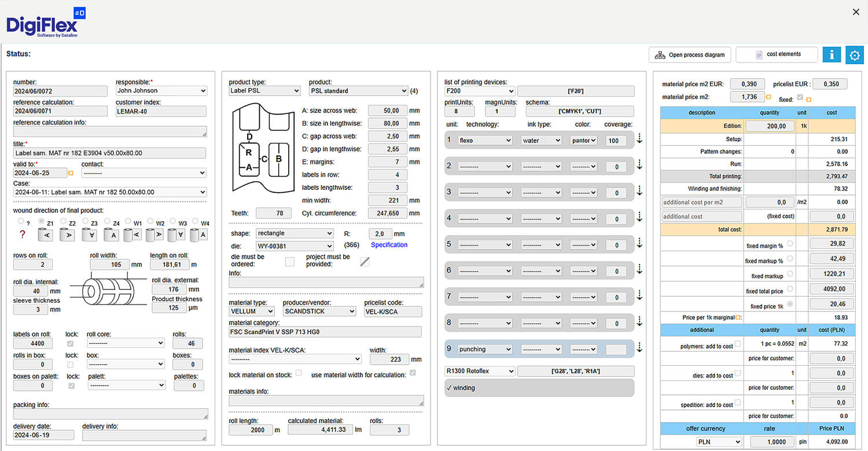The height and width of the screenshot is (451, 868).
Task: Close the dialog with the X button
Action: [856, 12]
